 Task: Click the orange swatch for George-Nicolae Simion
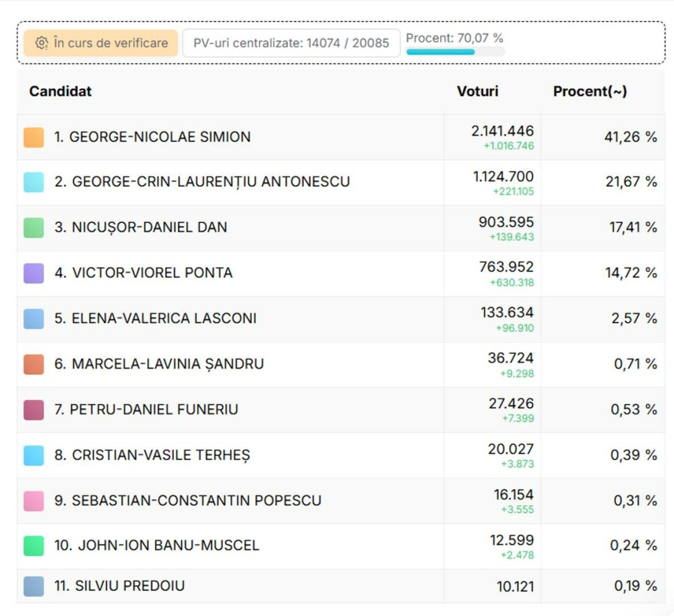pyautogui.click(x=34, y=137)
